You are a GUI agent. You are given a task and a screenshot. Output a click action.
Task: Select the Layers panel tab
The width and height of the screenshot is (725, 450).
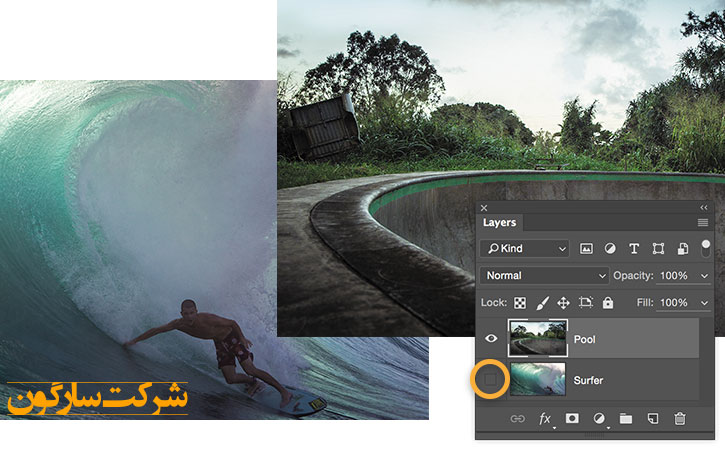click(x=499, y=223)
